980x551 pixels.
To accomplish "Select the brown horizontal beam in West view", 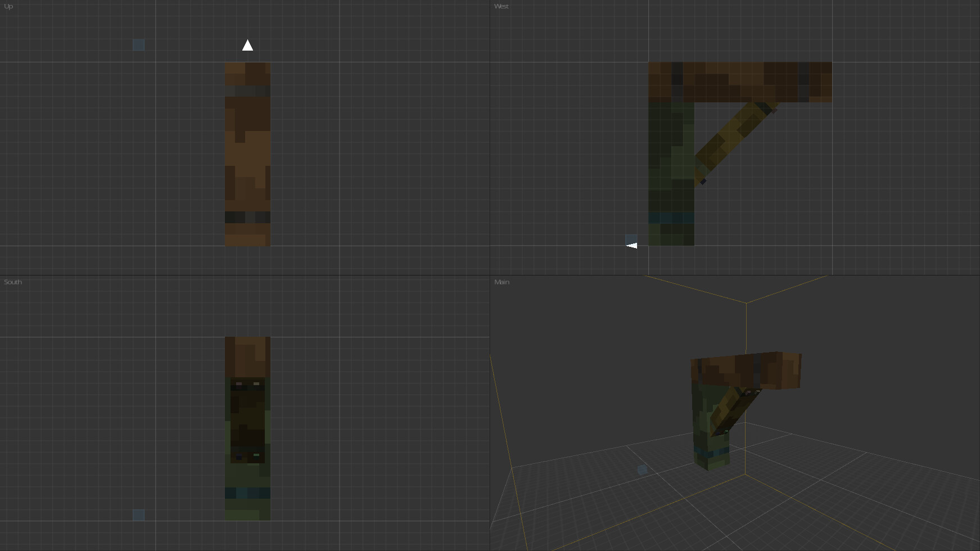I will [x=740, y=82].
